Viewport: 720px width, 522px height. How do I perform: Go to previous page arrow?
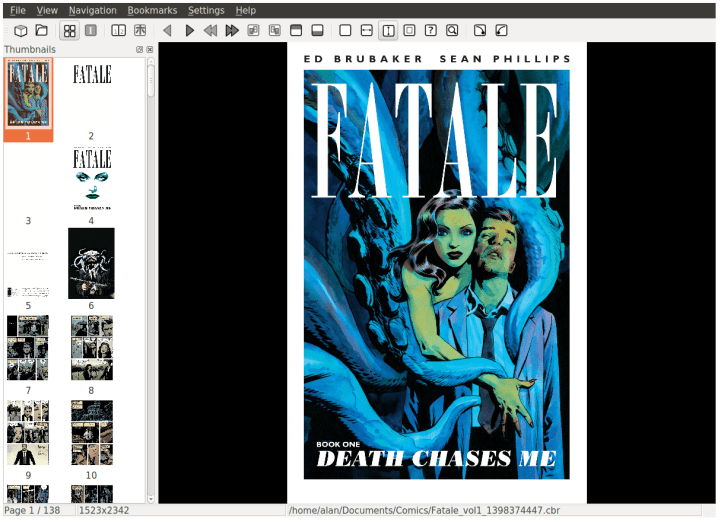pos(167,31)
